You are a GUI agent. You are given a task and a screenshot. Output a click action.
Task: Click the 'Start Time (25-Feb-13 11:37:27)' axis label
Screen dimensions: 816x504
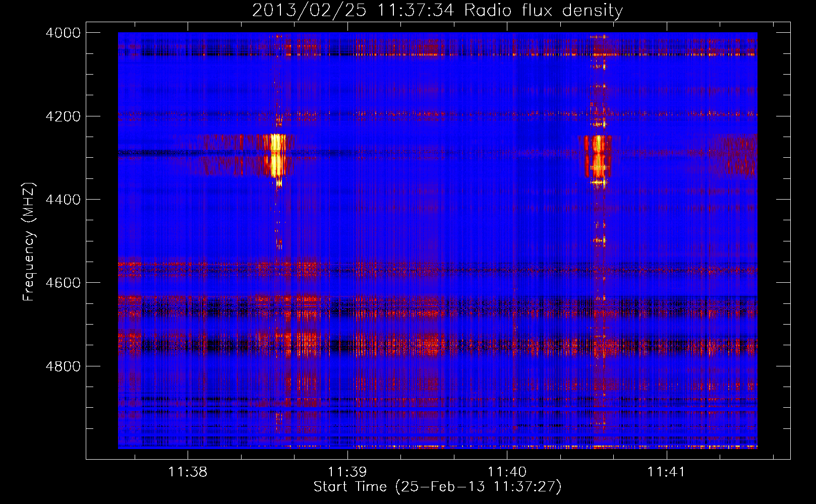(437, 487)
